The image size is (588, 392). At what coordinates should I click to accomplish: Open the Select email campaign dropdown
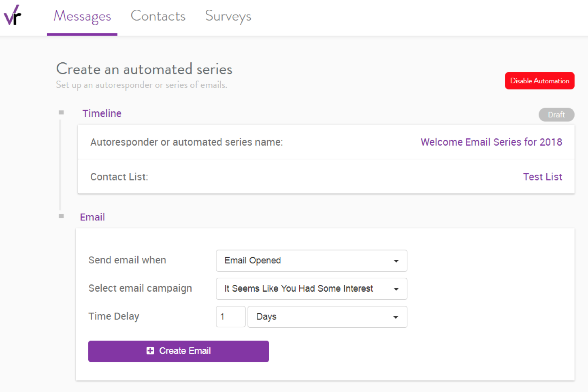(311, 289)
